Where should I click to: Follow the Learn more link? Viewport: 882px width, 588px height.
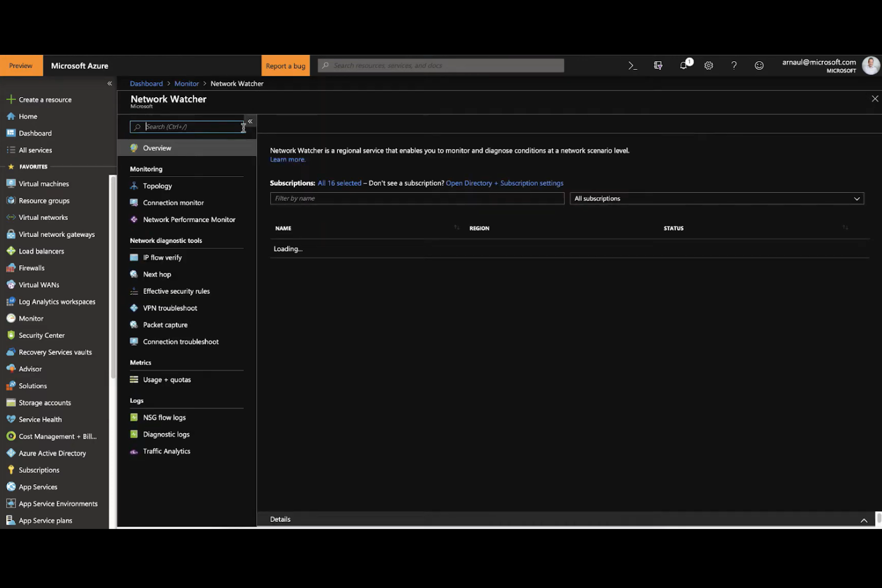[288, 159]
